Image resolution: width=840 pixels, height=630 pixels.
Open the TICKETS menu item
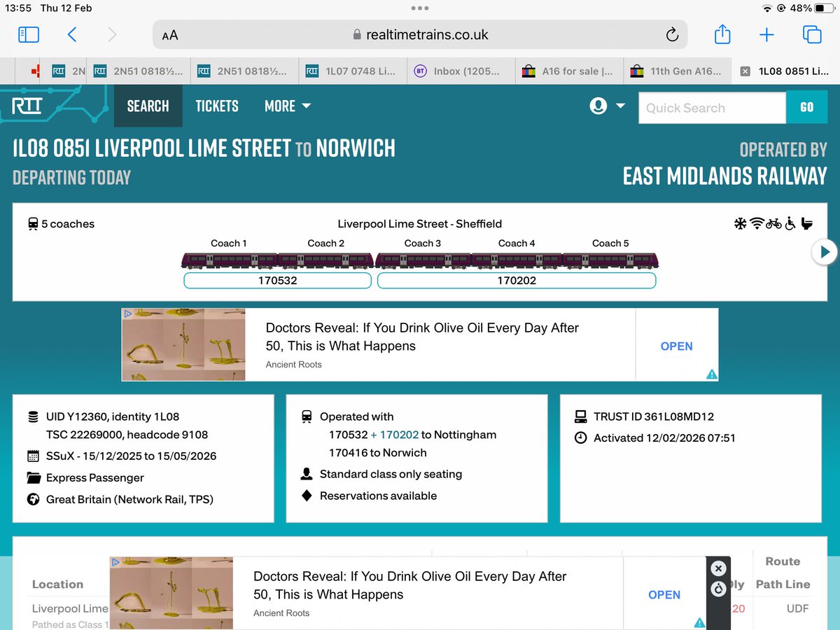[x=216, y=106]
